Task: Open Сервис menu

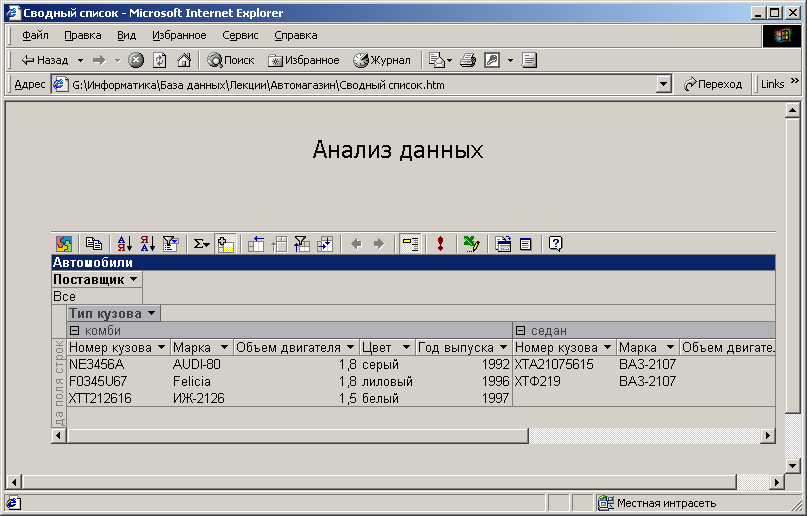Action: 240,35
